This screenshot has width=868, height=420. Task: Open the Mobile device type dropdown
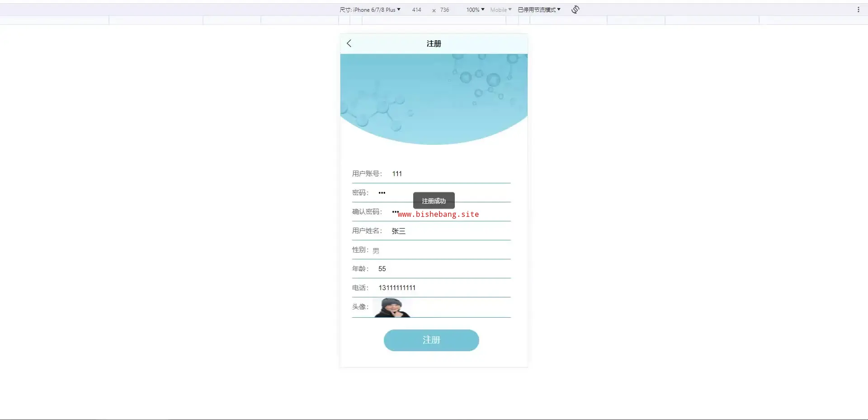tap(500, 10)
